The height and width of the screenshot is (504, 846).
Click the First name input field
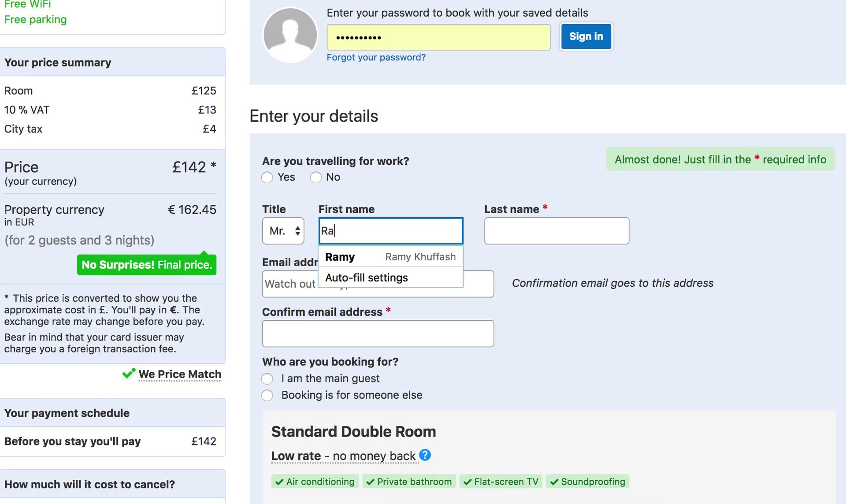tap(390, 230)
